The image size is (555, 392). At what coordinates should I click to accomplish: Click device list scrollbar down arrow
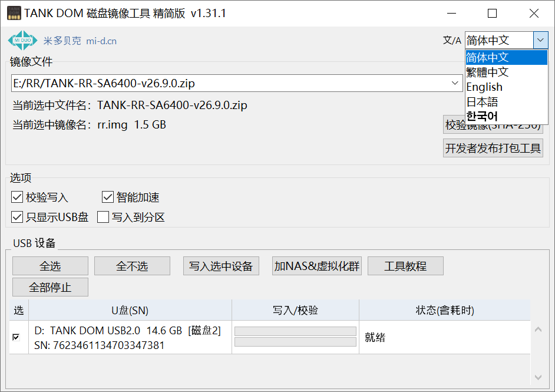(539, 377)
